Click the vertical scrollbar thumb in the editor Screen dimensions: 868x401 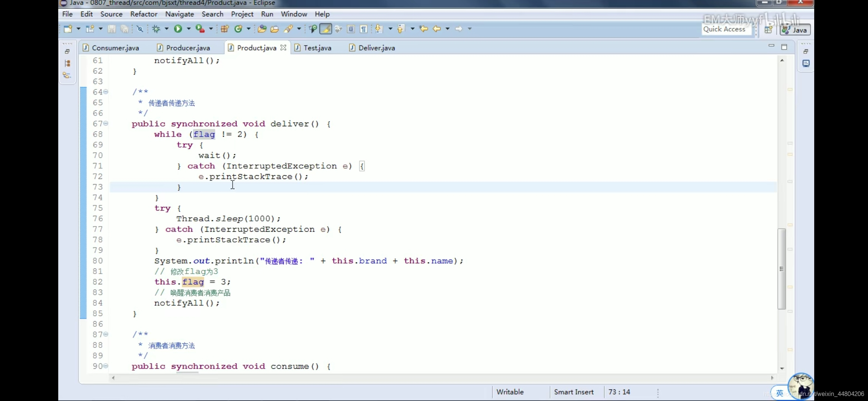(782, 268)
